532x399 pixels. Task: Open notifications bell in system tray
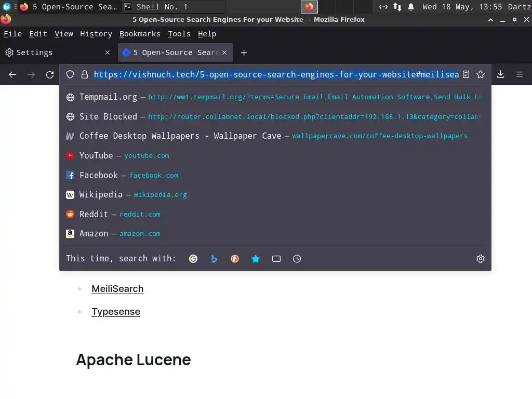(x=411, y=7)
